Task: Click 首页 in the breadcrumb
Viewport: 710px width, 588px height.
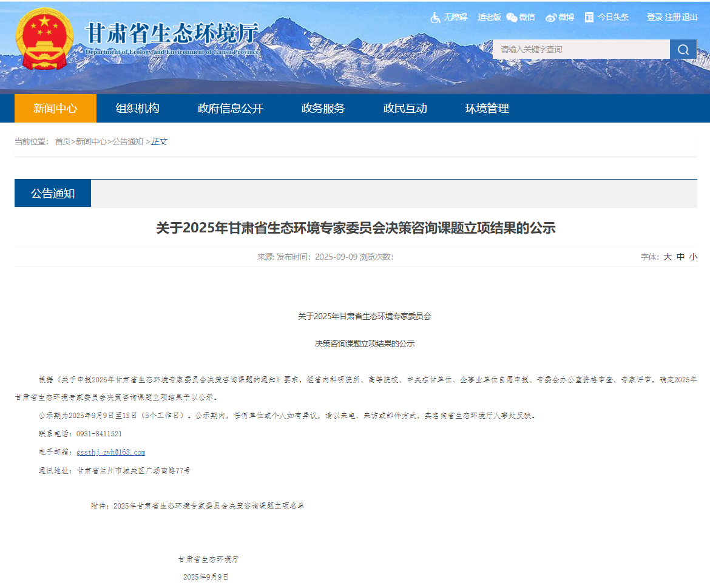Action: 63,141
